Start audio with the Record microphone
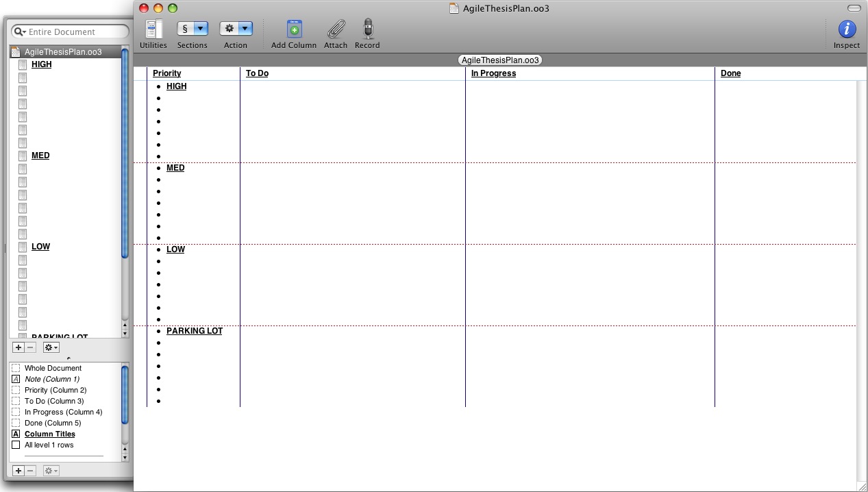 click(367, 29)
